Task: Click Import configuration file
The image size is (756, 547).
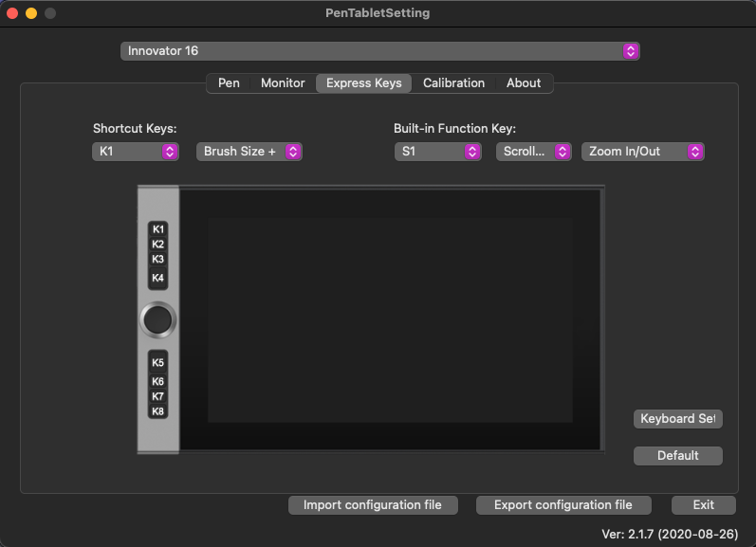Action: (373, 504)
